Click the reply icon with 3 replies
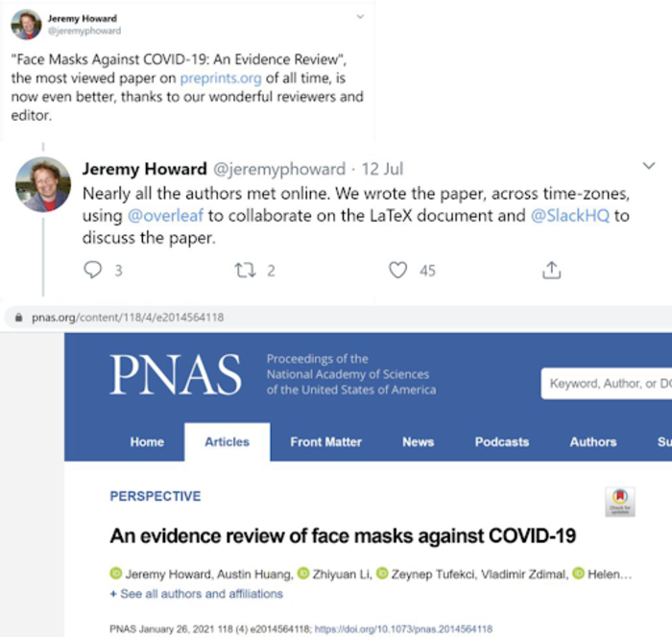The image size is (672, 637). [92, 270]
